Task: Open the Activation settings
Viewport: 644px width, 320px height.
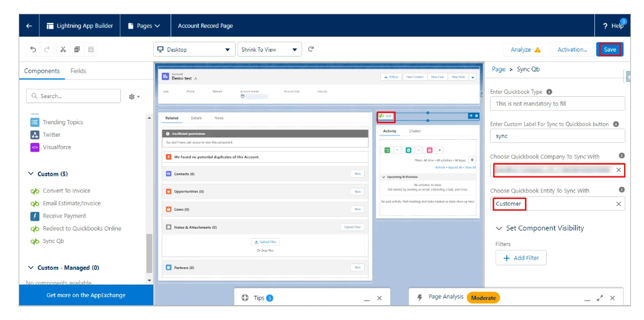Action: click(x=572, y=49)
